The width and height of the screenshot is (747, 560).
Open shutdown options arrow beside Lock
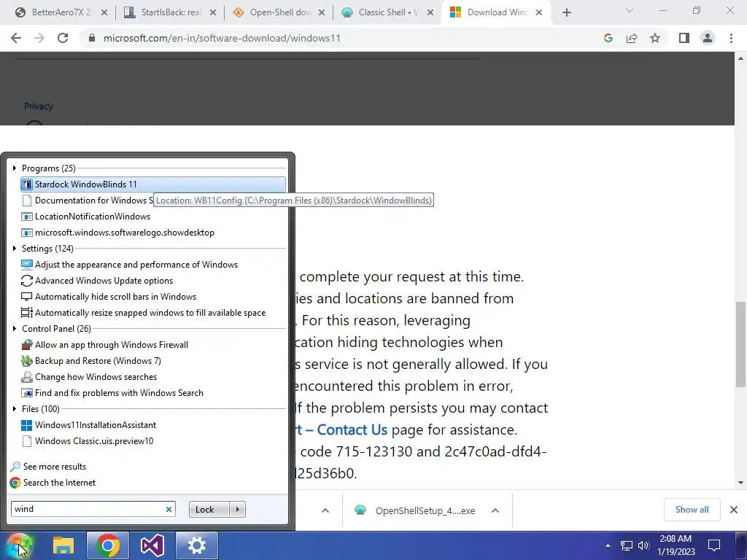click(x=237, y=510)
